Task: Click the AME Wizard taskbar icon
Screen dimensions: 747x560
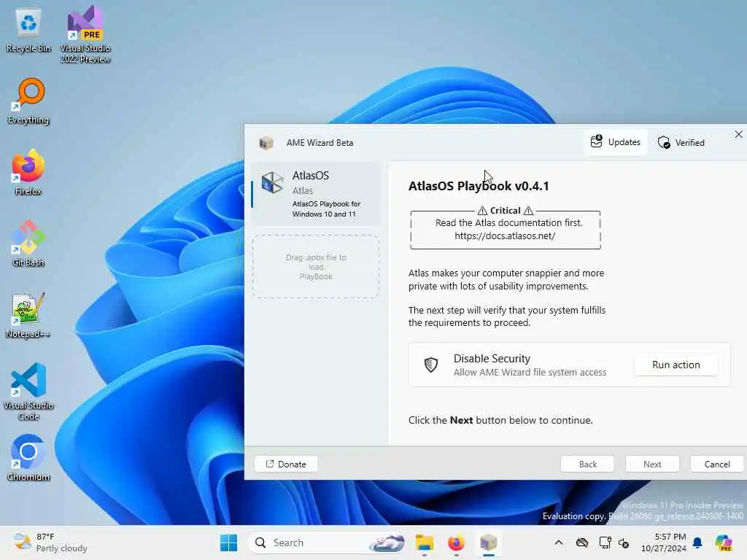Action: (x=488, y=542)
